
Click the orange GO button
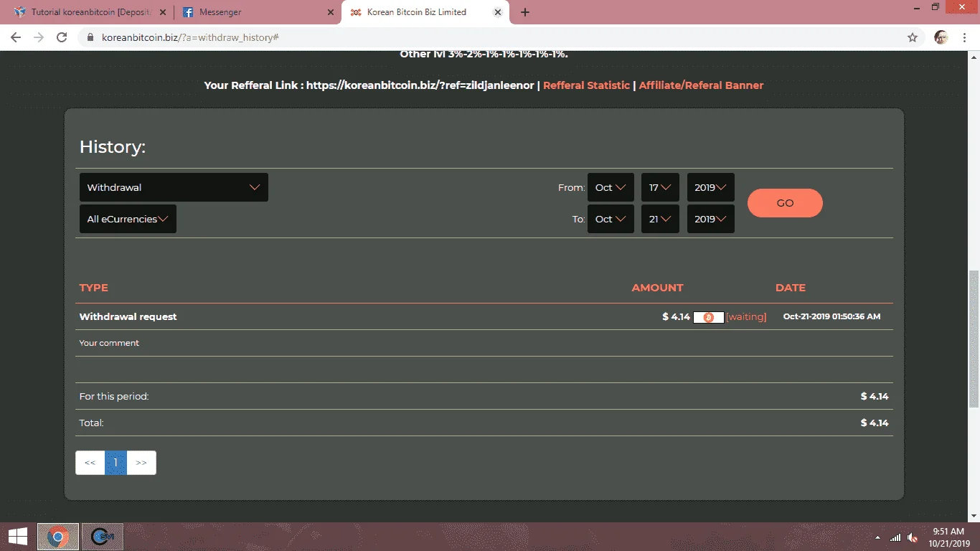pyautogui.click(x=785, y=203)
